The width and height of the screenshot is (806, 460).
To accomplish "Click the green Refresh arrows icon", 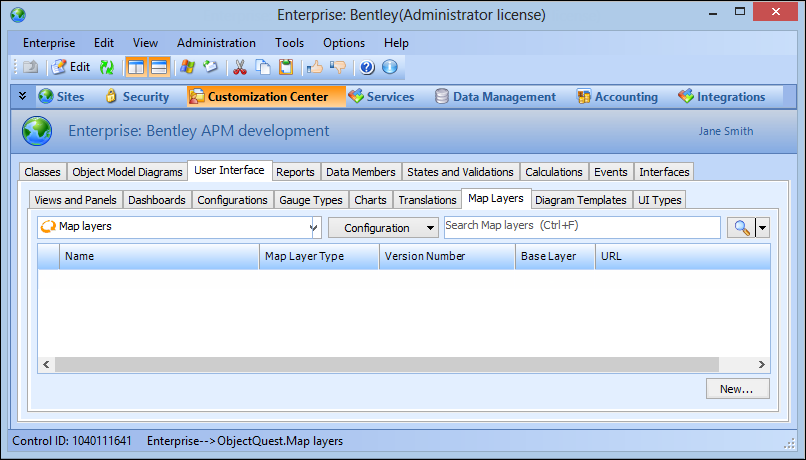I will [x=107, y=68].
